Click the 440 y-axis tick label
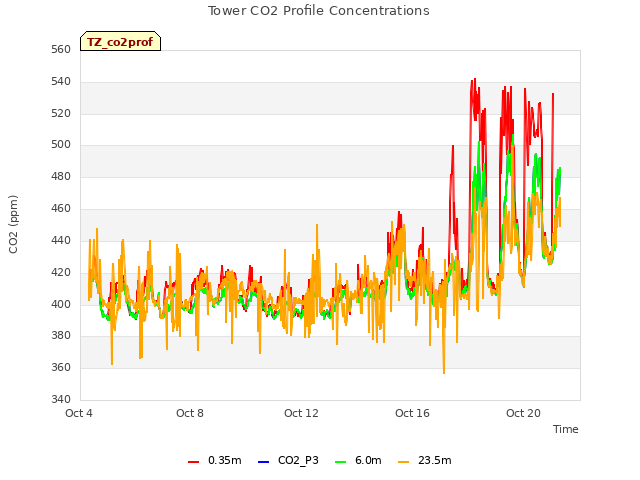Image resolution: width=640 pixels, height=480 pixels. tap(61, 240)
